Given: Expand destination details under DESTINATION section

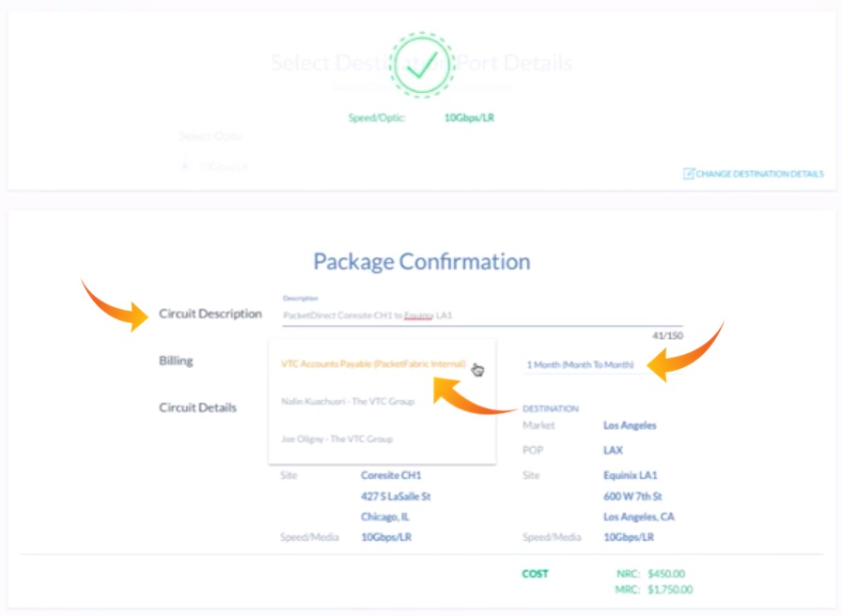Looking at the screenshot, I should coord(553,408).
